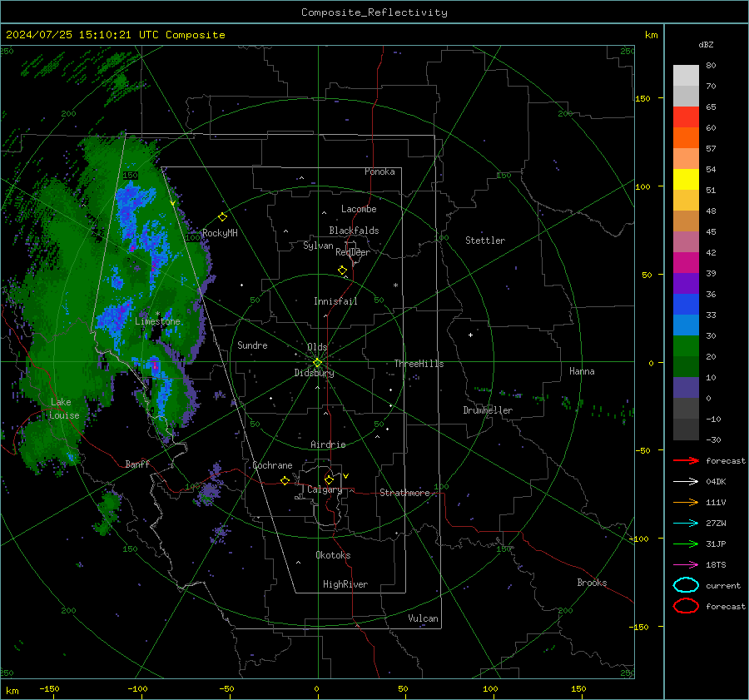The width and height of the screenshot is (749, 700).
Task: Click the red forecast ellipse icon
Action: pyautogui.click(x=686, y=606)
